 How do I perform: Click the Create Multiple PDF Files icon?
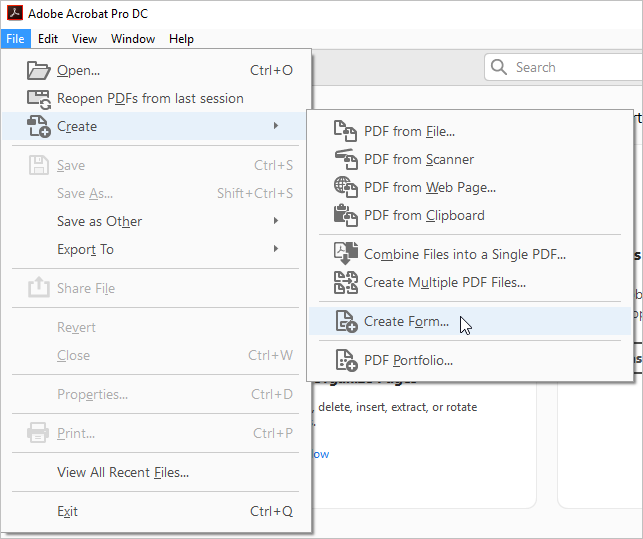tap(346, 282)
